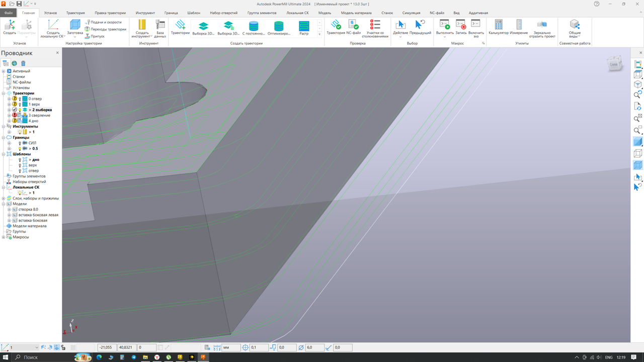Click the Create setup icon (Создать)

tap(9, 27)
